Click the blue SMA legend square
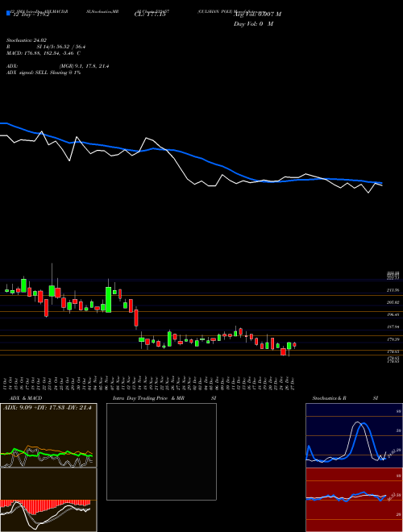 pyautogui.click(x=8, y=13)
